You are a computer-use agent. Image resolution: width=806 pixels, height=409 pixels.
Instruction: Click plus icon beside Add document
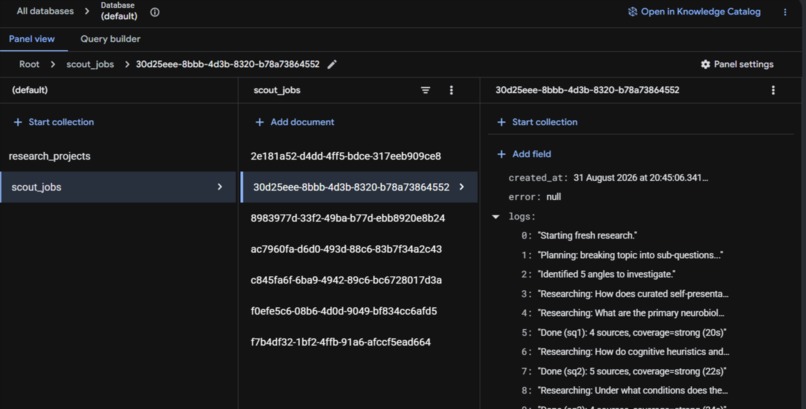pyautogui.click(x=260, y=122)
